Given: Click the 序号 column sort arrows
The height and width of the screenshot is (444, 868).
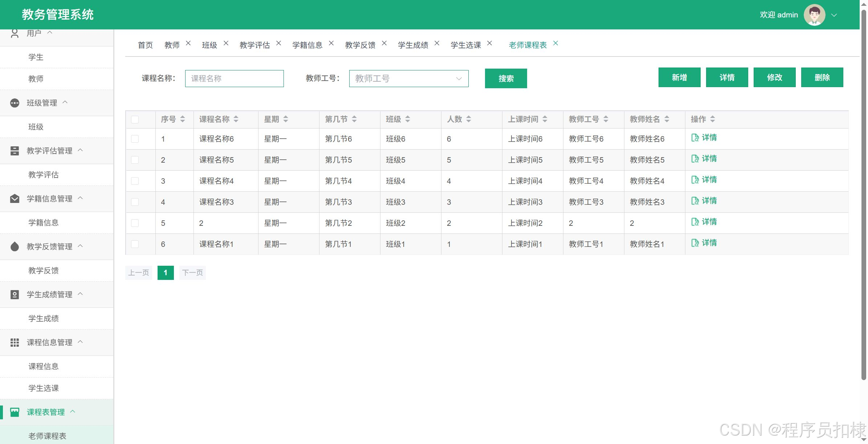Looking at the screenshot, I should pyautogui.click(x=183, y=119).
